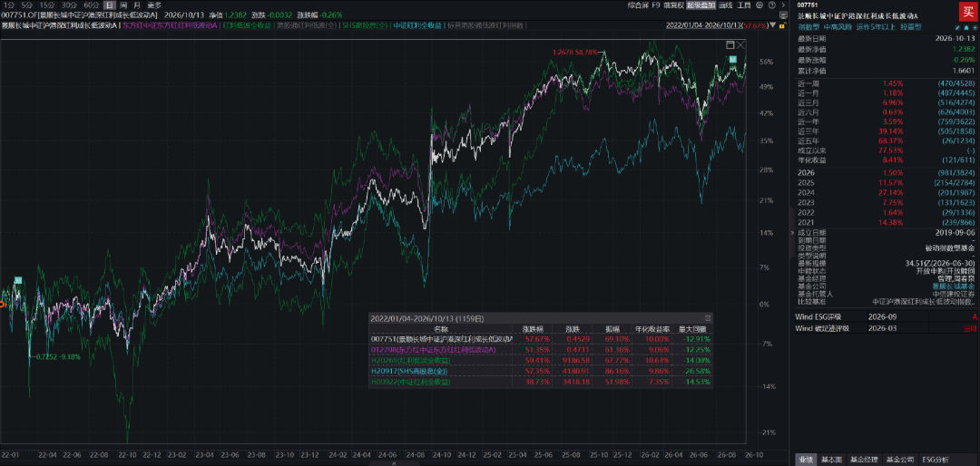Click the bell alert icon in fund header

coord(966,28)
